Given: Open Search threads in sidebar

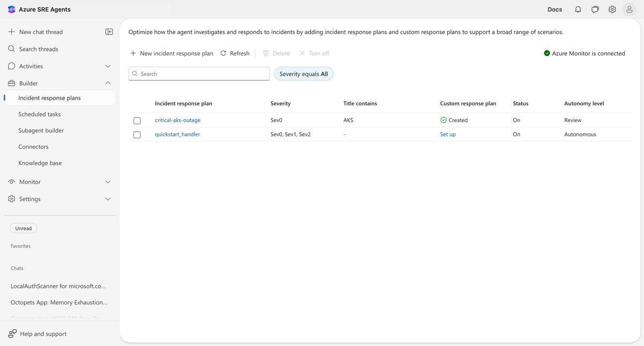Looking at the screenshot, I should point(39,49).
